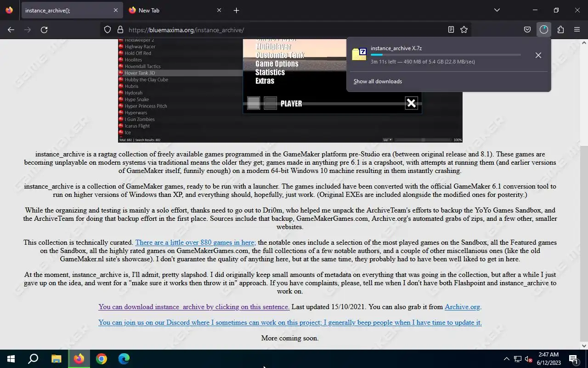
Task: Open the tracking protection shield icon
Action: tap(107, 29)
